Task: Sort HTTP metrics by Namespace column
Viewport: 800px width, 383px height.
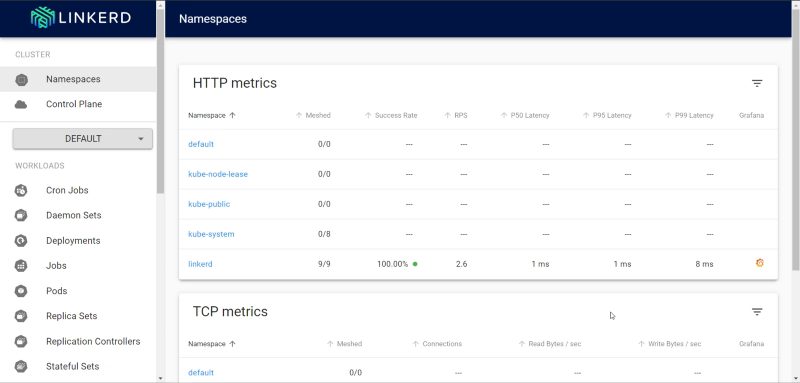Action: [212, 115]
